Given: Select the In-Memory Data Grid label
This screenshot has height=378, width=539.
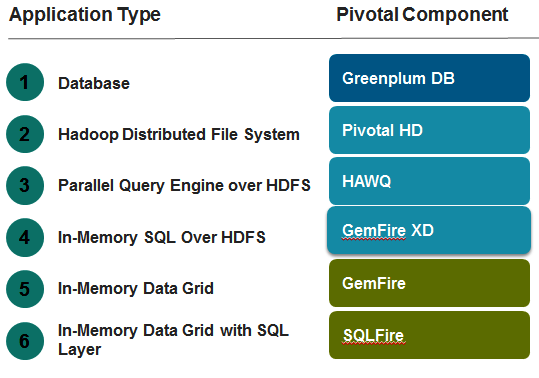Looking at the screenshot, I should point(136,289).
